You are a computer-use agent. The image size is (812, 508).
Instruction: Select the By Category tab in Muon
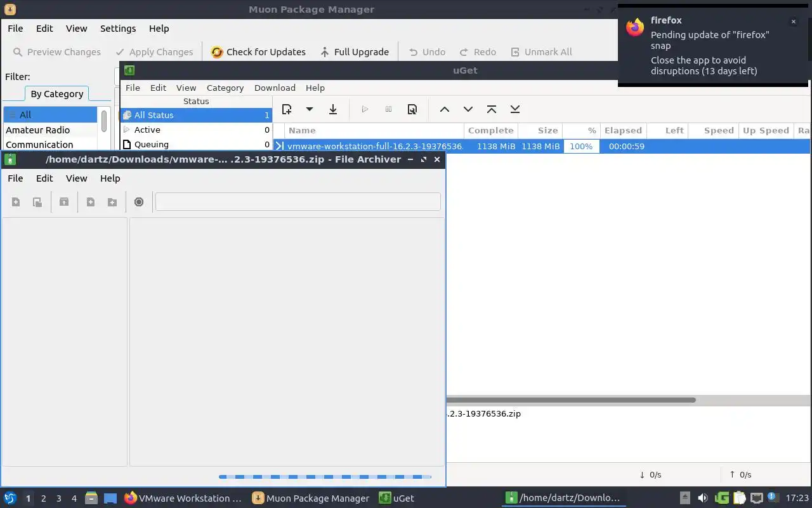[57, 94]
